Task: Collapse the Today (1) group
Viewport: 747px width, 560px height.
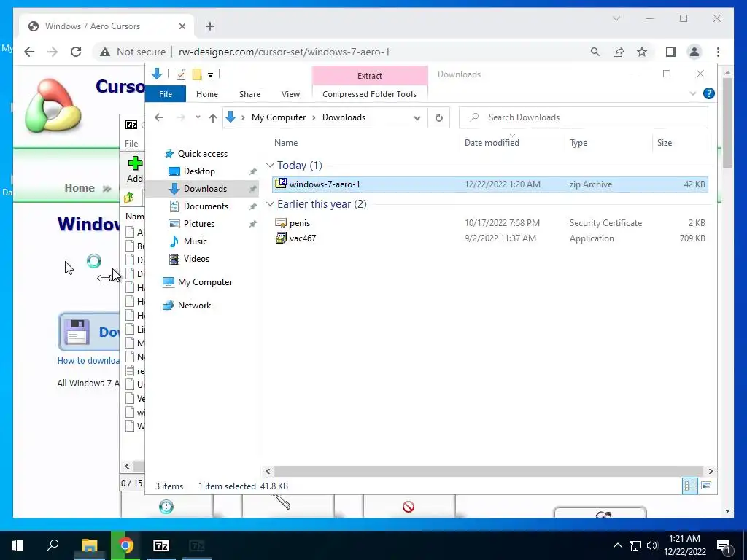Action: pos(270,166)
